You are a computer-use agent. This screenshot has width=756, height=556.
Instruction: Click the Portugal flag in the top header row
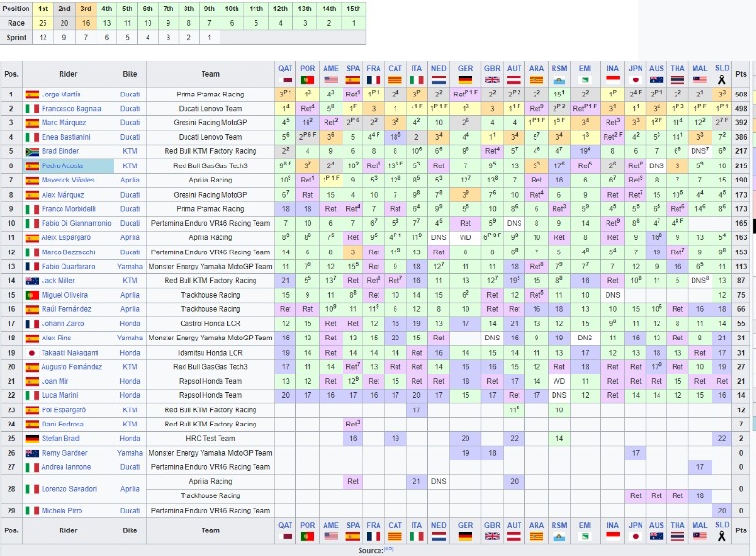[308, 80]
